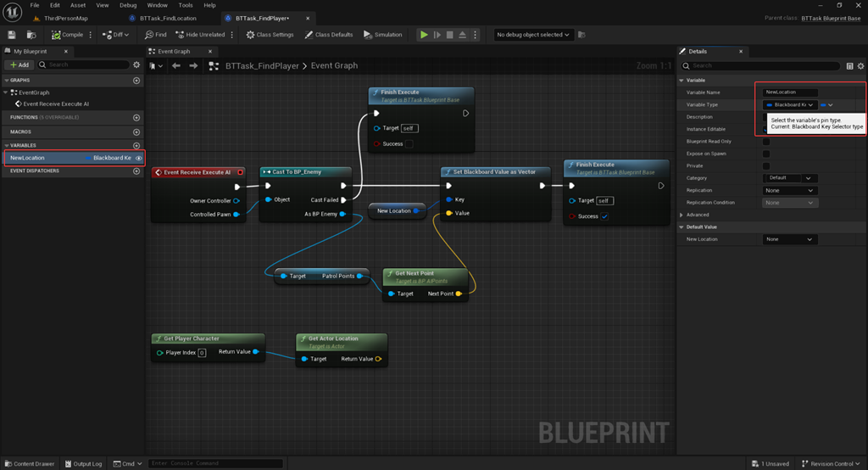Toggle NewLocation variable eye visibility
The height and width of the screenshot is (470, 868).
click(x=139, y=158)
